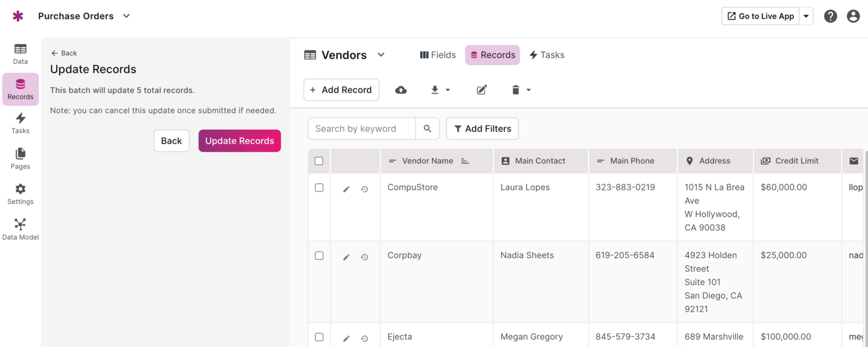Toggle the select-all records checkbox
Screen dimensions: 868x347
[319, 161]
